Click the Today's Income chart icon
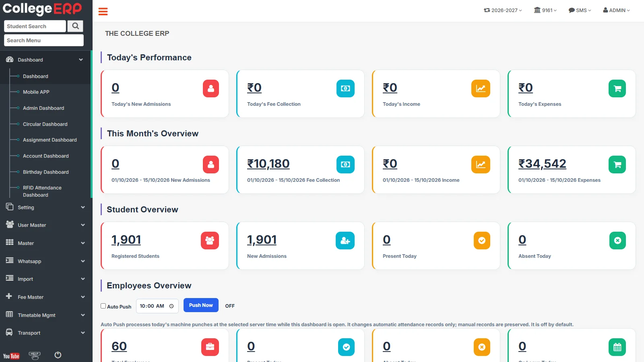 coord(481,88)
